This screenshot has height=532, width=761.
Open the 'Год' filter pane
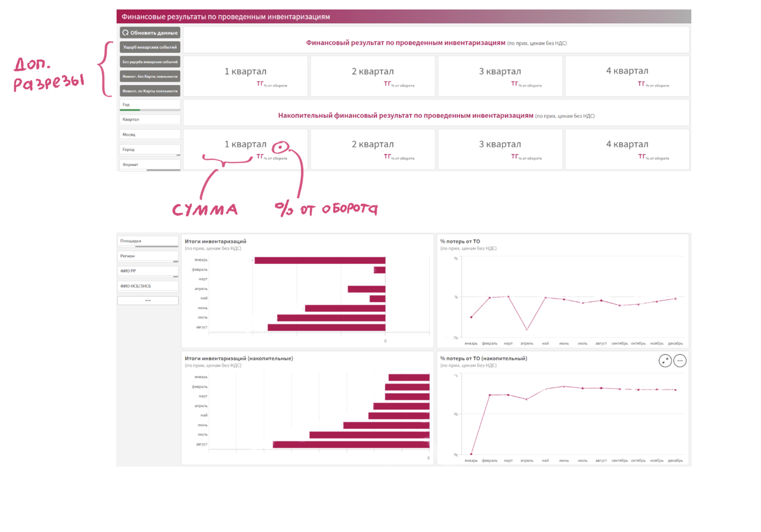(x=150, y=105)
